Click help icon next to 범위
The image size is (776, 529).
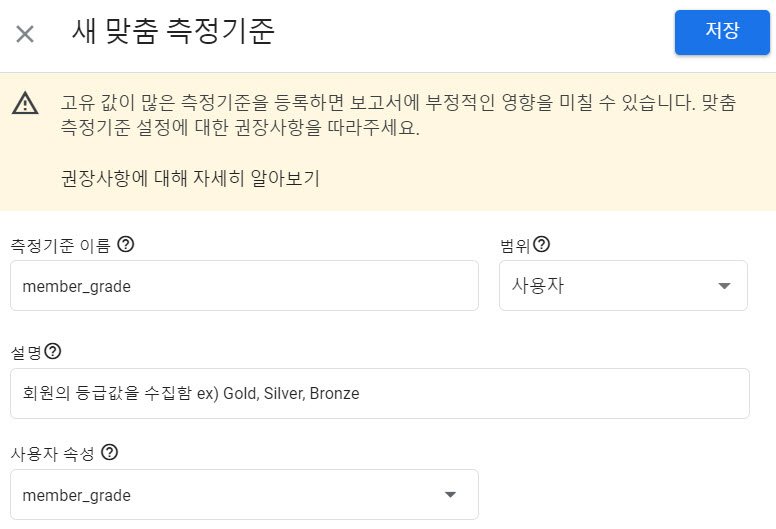542,244
